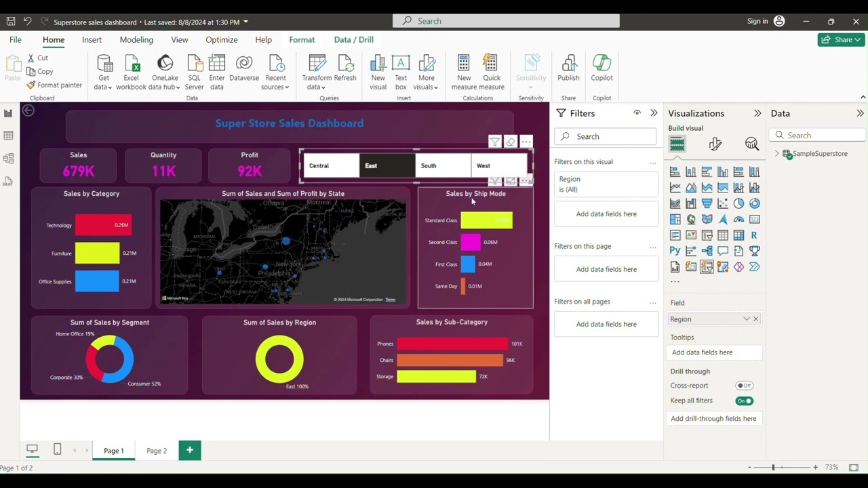The image size is (868, 488).
Task: Click the zoom in plus button
Action: tap(815, 468)
